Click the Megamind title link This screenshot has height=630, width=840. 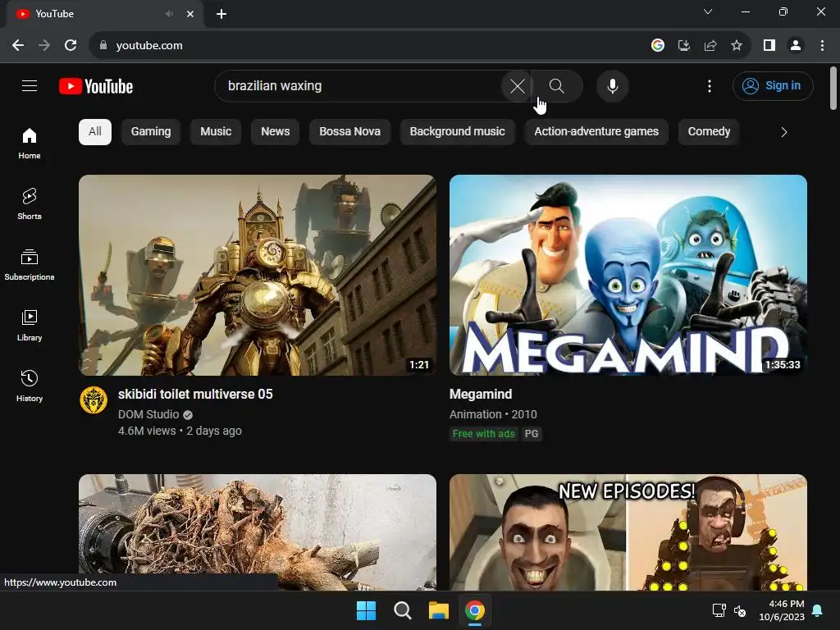481,395
